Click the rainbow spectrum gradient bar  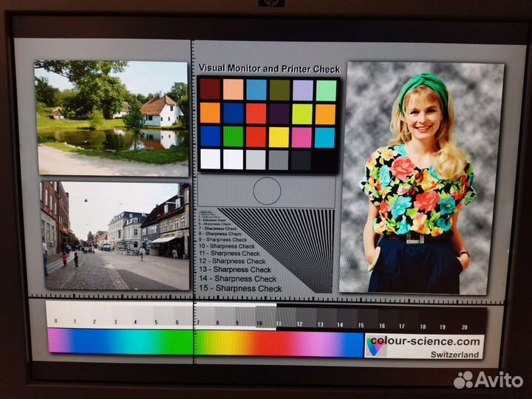[x=205, y=342]
